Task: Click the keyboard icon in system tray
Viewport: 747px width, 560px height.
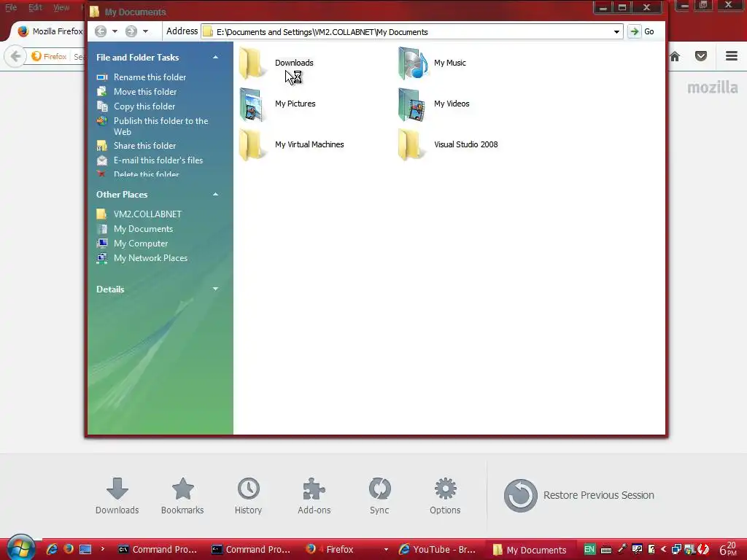Action: pos(606,550)
